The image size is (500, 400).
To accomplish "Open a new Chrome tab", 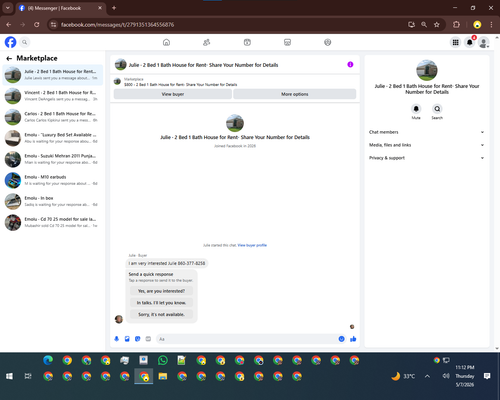I will (114, 8).
